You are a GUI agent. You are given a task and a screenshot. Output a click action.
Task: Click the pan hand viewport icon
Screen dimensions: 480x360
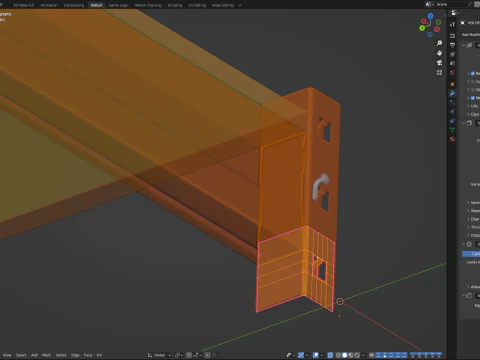coord(439,53)
